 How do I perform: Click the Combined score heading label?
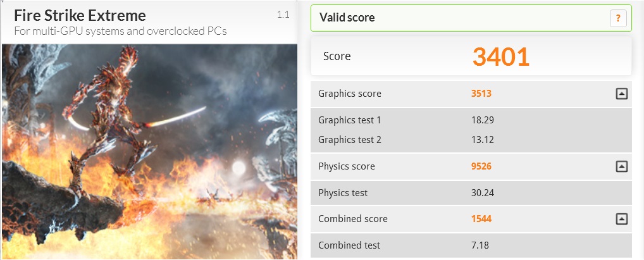pyautogui.click(x=353, y=219)
